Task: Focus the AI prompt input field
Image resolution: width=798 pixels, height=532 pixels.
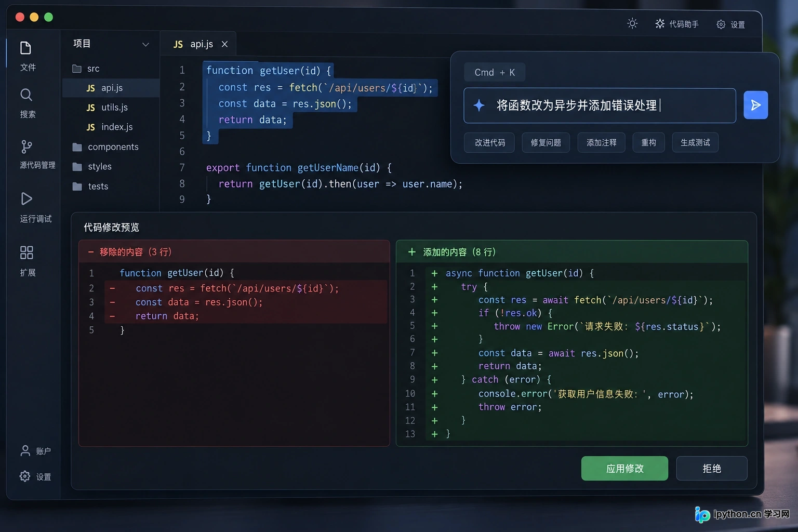Action: click(x=600, y=105)
